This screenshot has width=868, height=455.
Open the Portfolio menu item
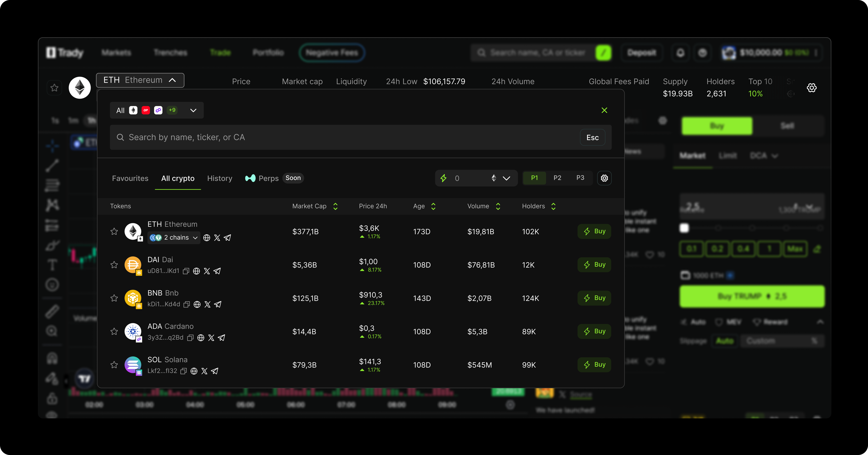pyautogui.click(x=268, y=53)
